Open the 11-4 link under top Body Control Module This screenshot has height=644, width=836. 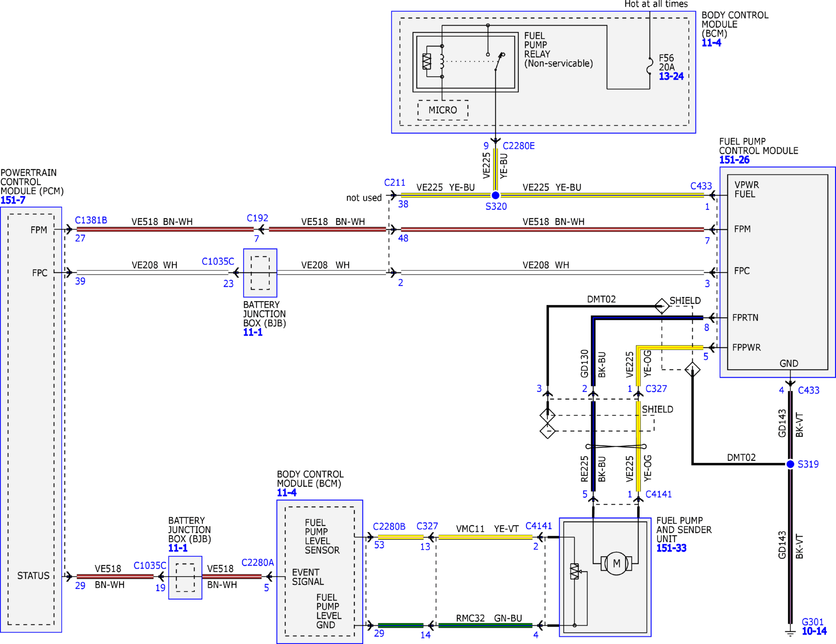711,43
